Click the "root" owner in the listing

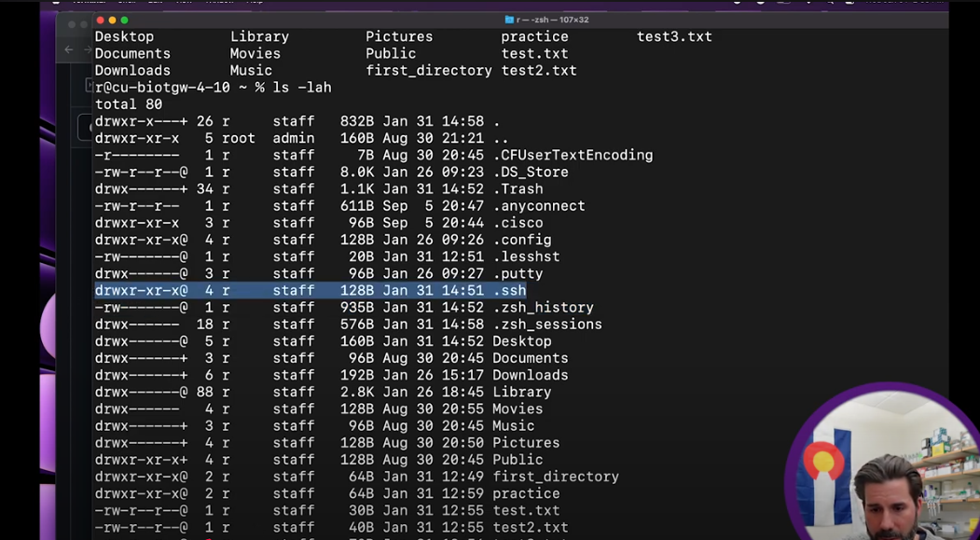(238, 138)
